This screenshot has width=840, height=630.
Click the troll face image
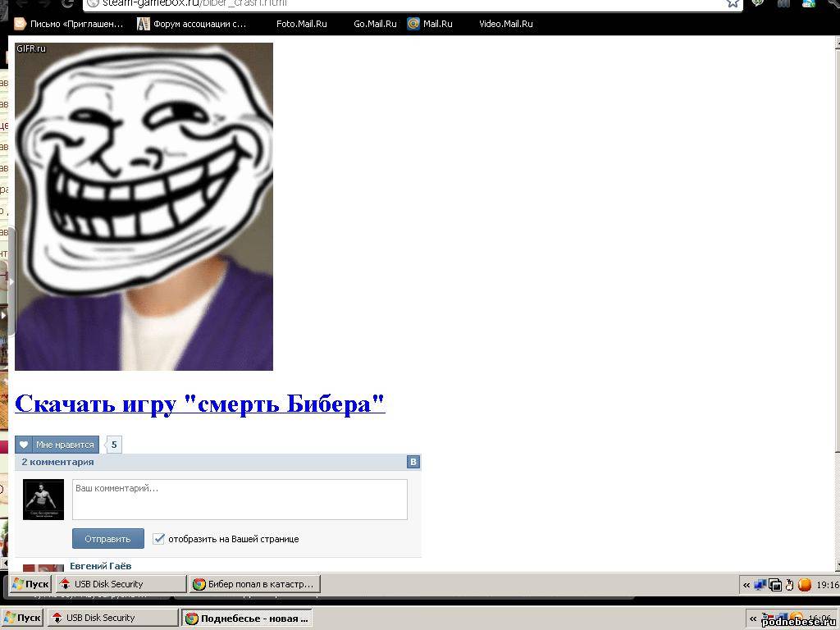144,206
